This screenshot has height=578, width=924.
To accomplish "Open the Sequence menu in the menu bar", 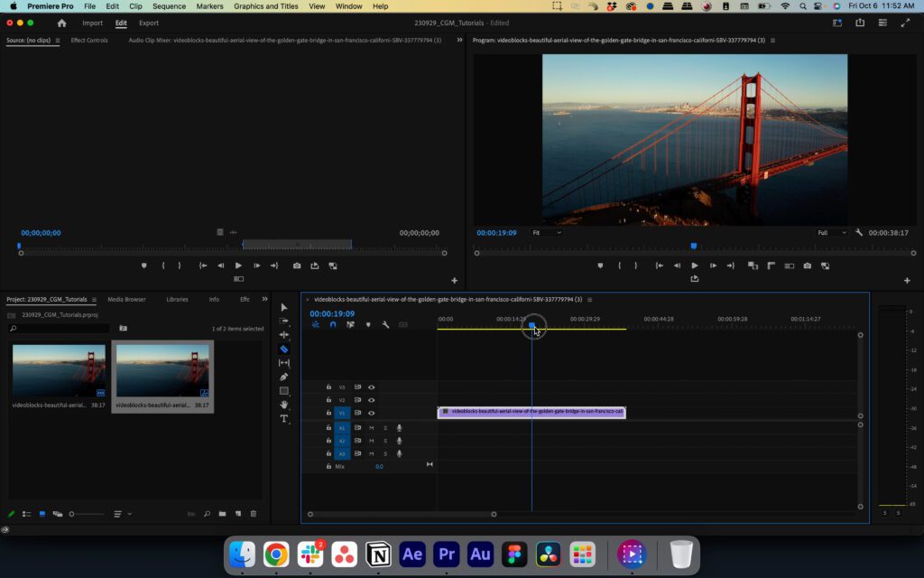I will click(x=168, y=6).
